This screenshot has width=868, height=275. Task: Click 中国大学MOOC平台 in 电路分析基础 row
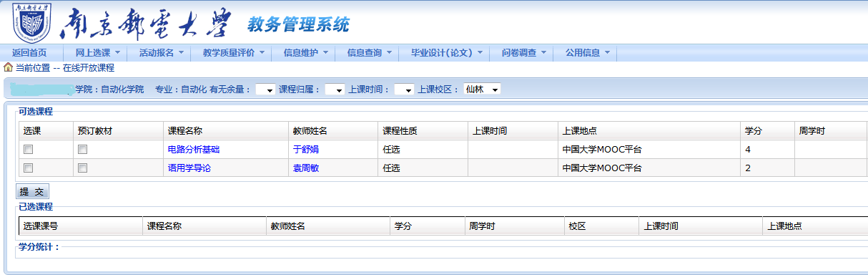click(602, 150)
